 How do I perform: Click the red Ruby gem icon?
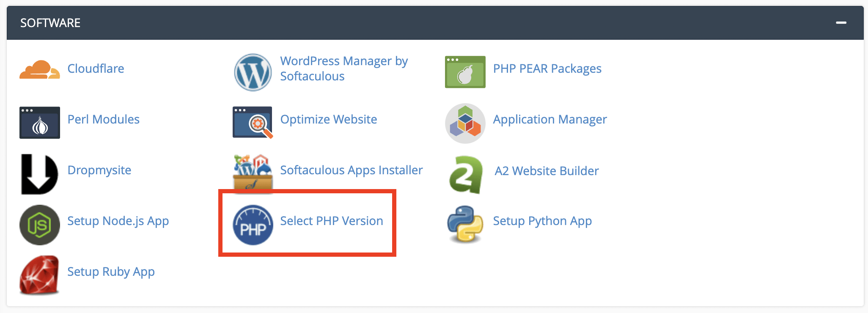tap(39, 275)
